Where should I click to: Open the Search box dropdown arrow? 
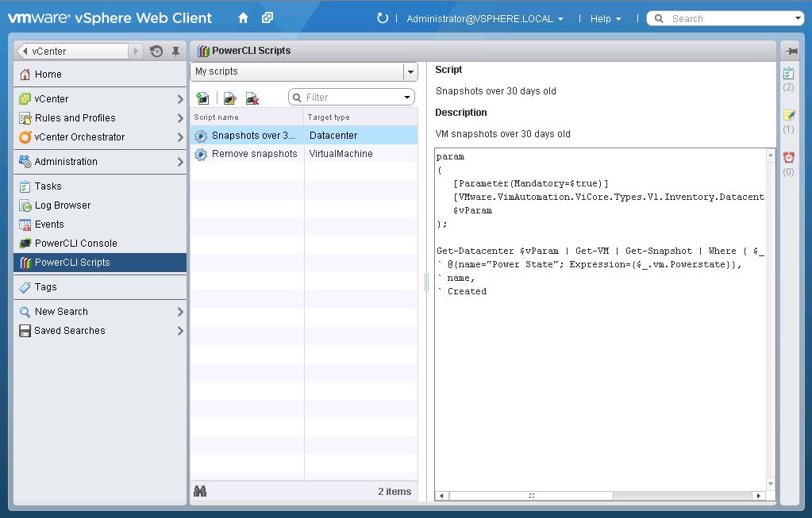point(798,18)
